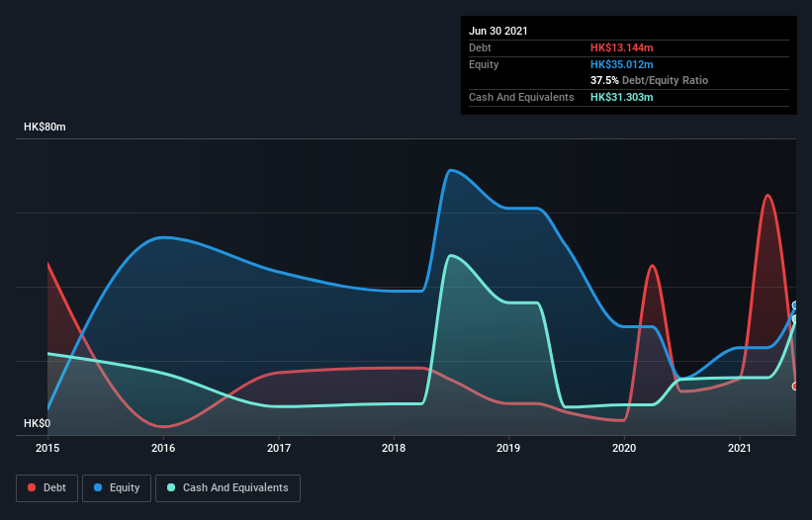Image resolution: width=812 pixels, height=520 pixels.
Task: Click the 2019 x-axis label
Action: pyautogui.click(x=508, y=448)
